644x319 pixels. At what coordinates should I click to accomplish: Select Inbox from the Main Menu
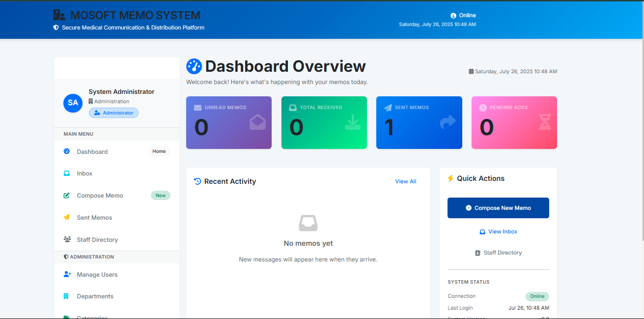click(x=84, y=173)
